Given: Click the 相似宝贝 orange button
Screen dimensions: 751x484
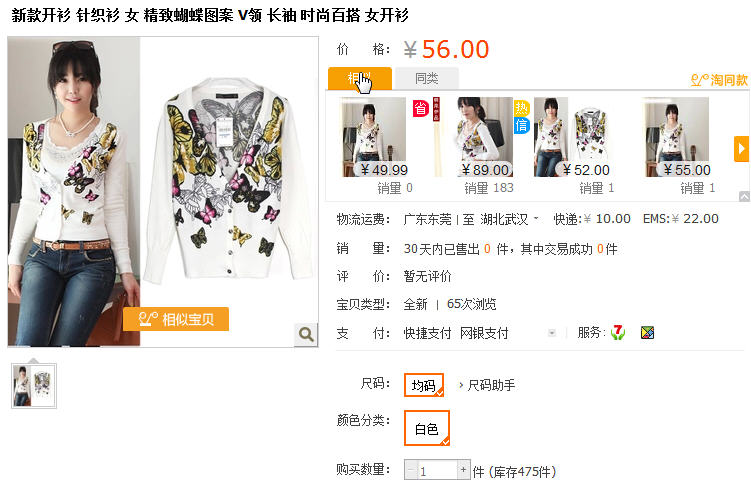Looking at the screenshot, I should [x=176, y=319].
